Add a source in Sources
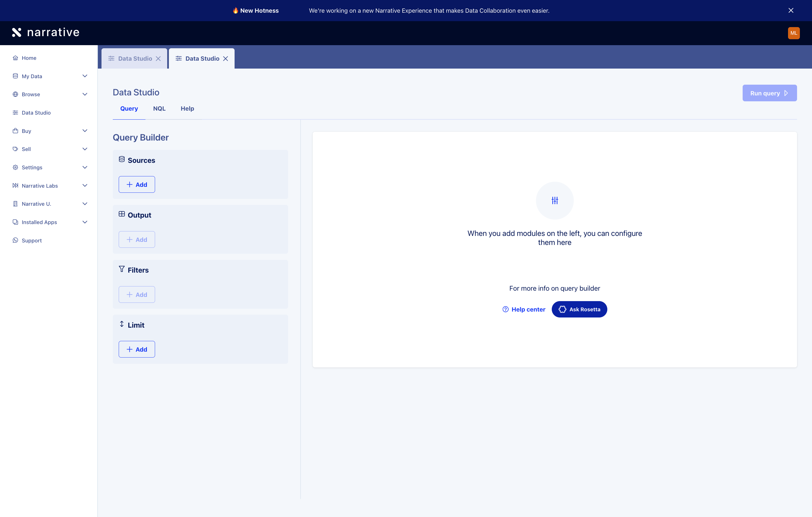Screen dimensions: 812x517 point(136,184)
